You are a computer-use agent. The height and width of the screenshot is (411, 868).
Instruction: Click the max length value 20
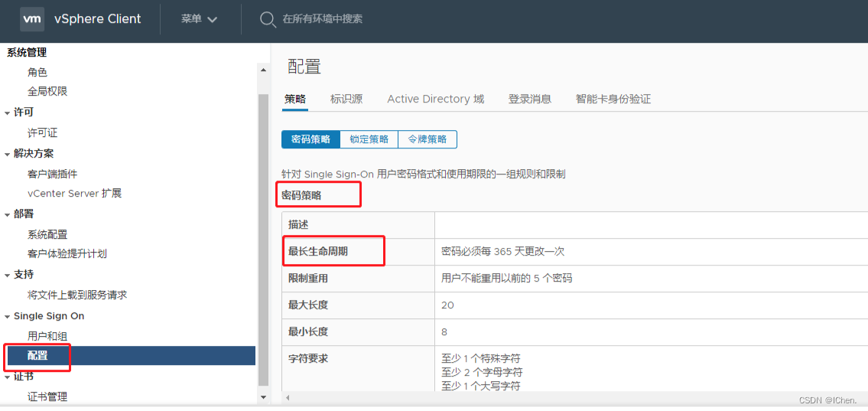(447, 305)
